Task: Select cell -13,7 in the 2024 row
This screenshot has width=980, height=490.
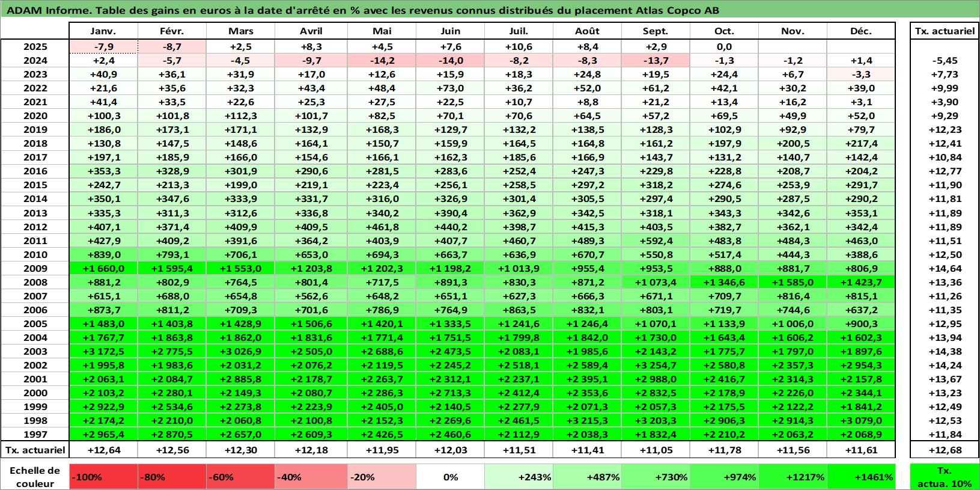Action: 656,60
